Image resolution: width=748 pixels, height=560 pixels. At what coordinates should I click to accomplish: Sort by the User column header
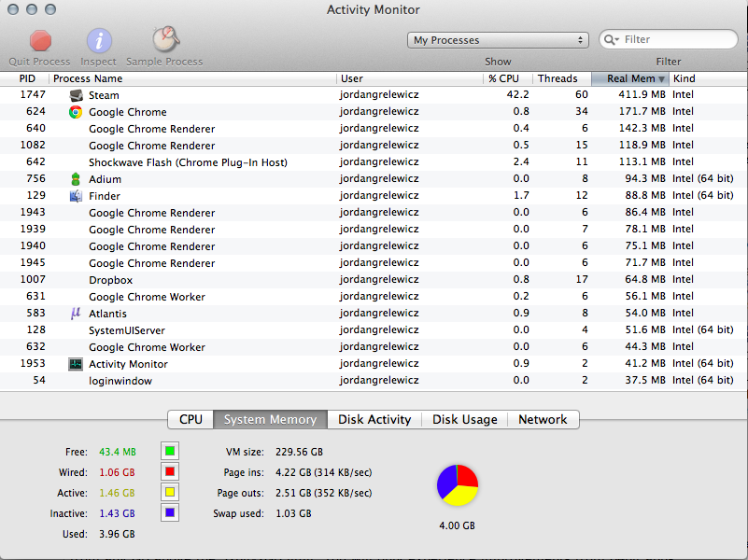coord(410,78)
